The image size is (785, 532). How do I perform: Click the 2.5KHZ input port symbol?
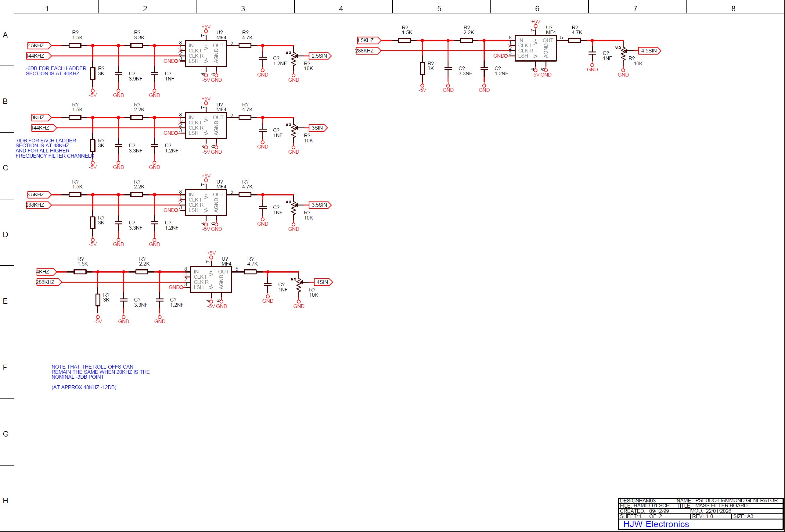38,45
